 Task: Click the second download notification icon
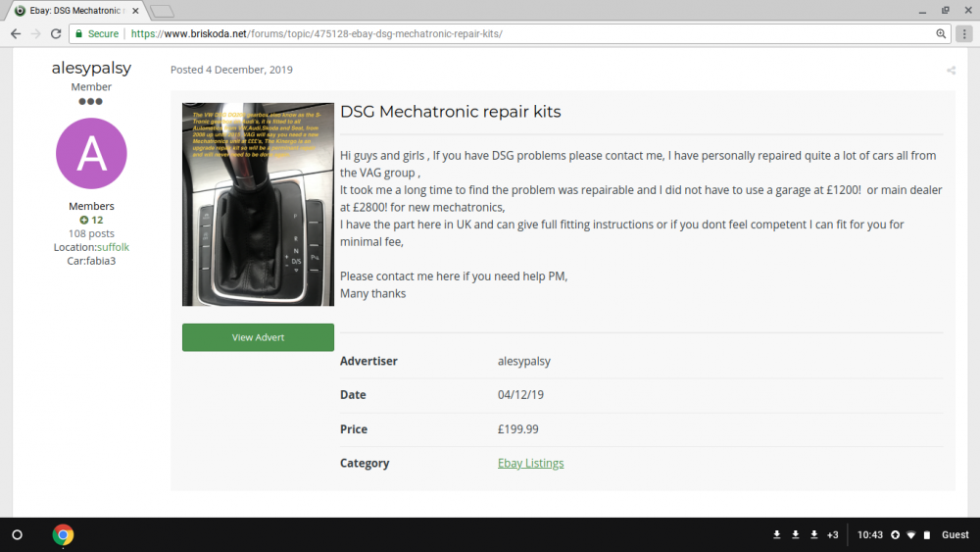795,534
